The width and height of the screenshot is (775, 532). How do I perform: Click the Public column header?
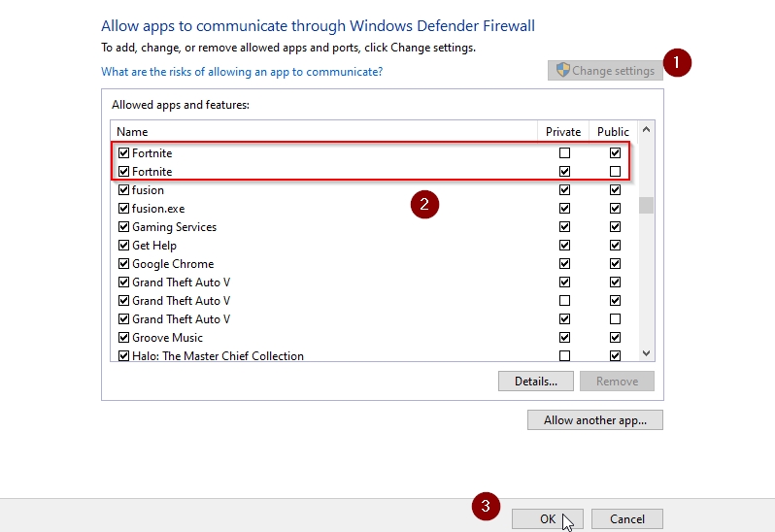tap(613, 131)
